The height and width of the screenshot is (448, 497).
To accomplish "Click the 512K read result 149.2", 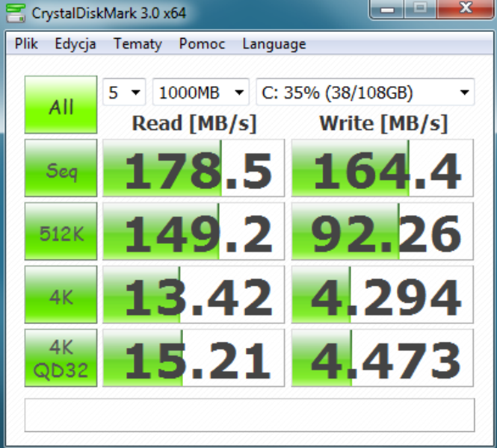I will (x=194, y=231).
